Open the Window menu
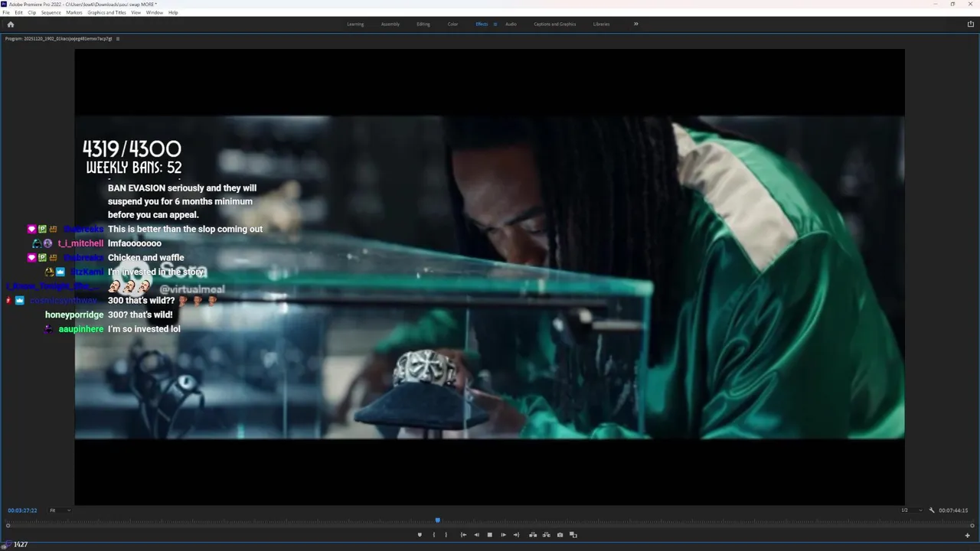 (x=154, y=12)
